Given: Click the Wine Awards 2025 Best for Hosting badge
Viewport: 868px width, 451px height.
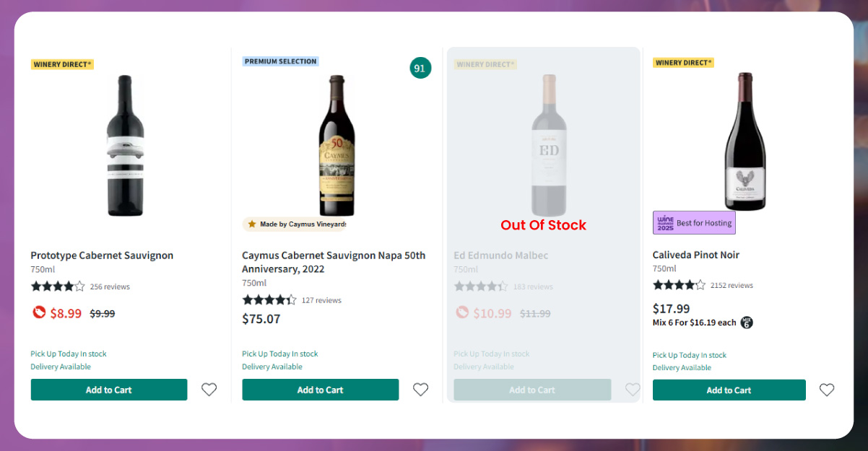Looking at the screenshot, I should pyautogui.click(x=694, y=223).
